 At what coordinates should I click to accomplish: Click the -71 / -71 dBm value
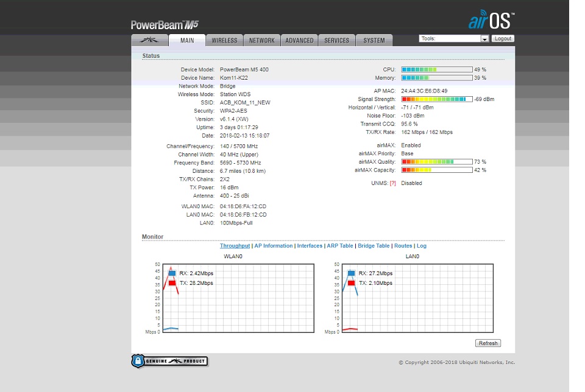pyautogui.click(x=417, y=107)
